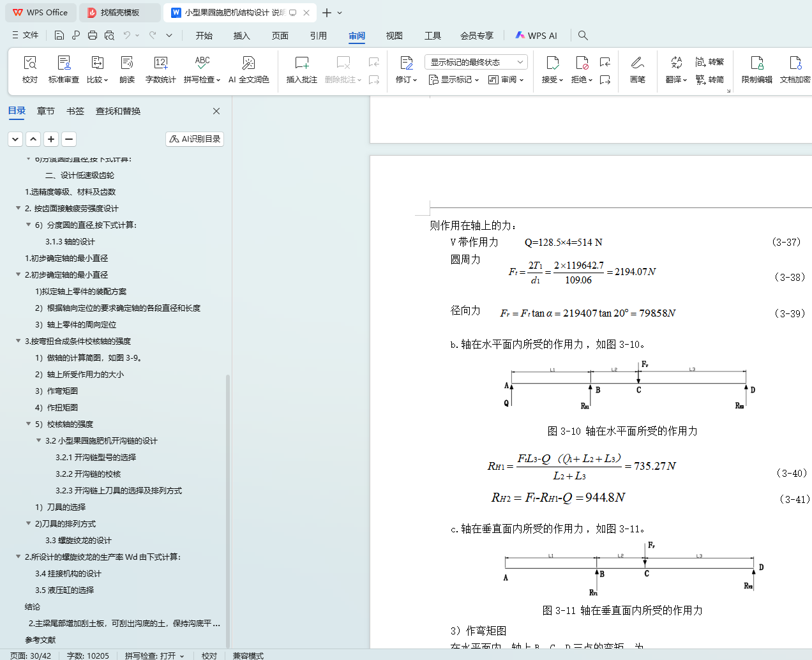Screen dimensions: 812x660
Task: Click the 朗读 read aloud icon
Action: coord(127,63)
